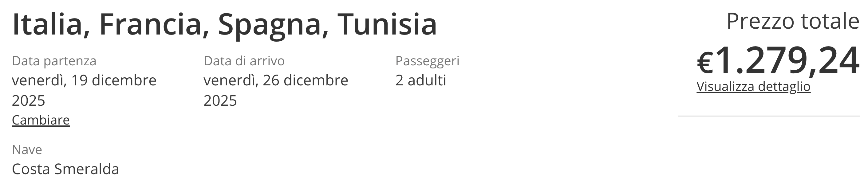This screenshot has width=868, height=180.
Task: Click the Nave label
Action: (x=27, y=149)
